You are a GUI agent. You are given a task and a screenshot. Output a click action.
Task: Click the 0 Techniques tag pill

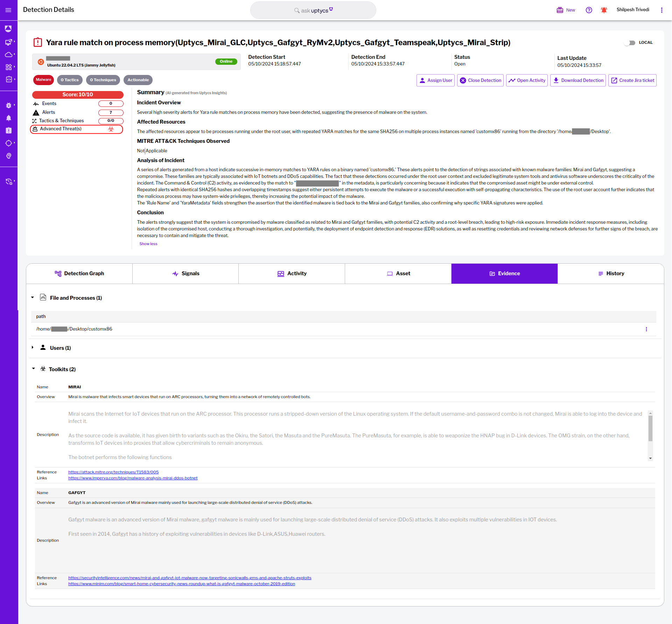pos(103,80)
